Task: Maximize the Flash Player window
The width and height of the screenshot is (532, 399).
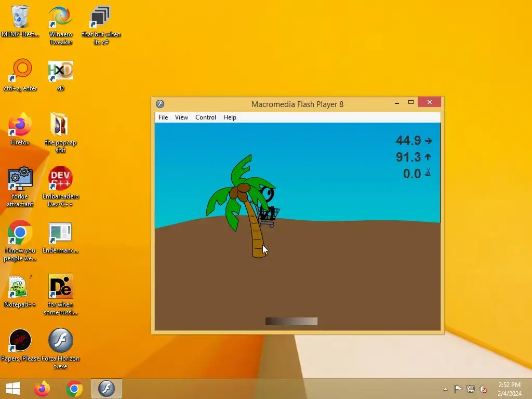Action: click(x=411, y=102)
